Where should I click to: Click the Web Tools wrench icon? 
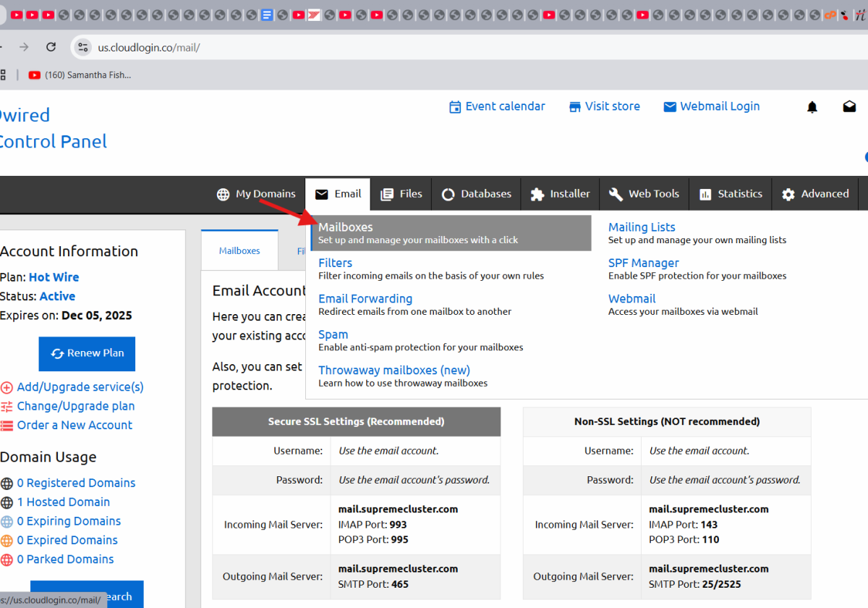tap(616, 193)
